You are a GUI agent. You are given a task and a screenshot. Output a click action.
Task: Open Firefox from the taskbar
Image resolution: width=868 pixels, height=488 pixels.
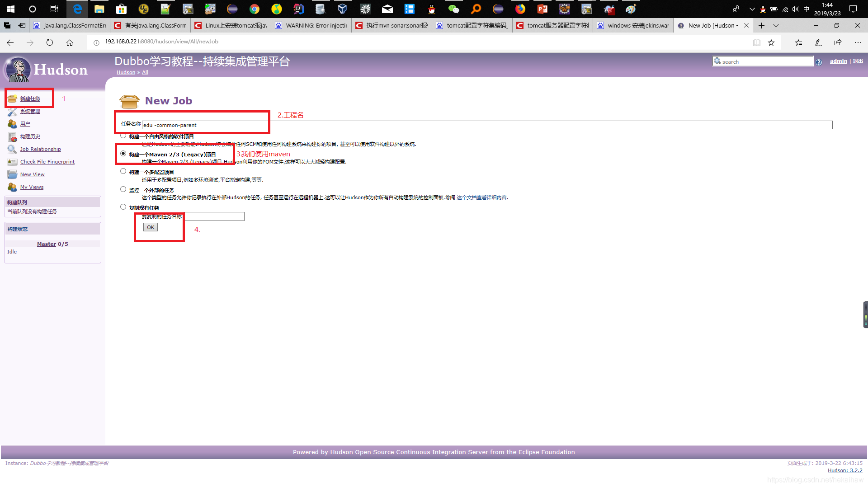coord(520,9)
